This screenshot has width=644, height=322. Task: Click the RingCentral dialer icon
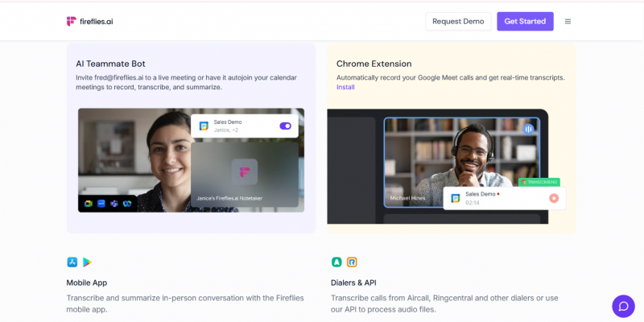coord(352,262)
